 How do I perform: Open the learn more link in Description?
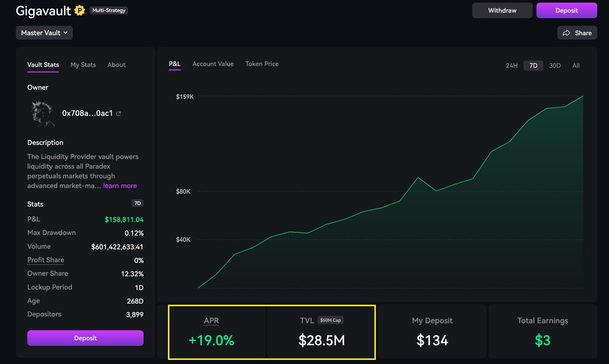tap(120, 186)
